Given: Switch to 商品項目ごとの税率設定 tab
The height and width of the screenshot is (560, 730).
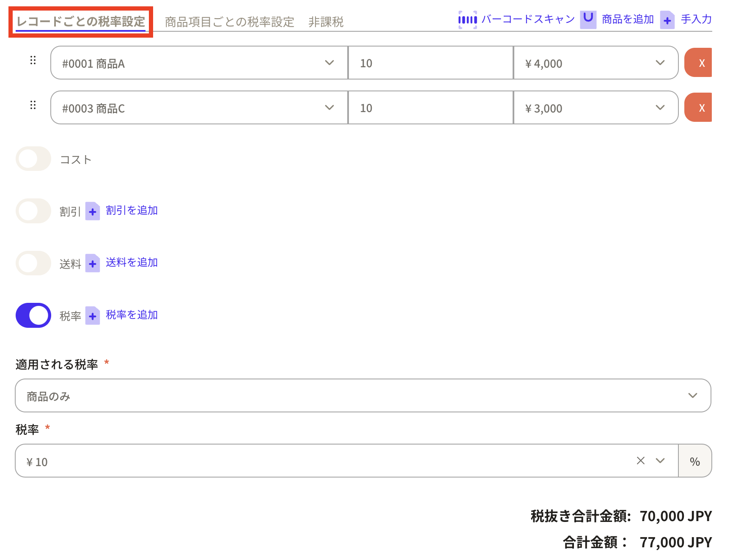Looking at the screenshot, I should 229,22.
